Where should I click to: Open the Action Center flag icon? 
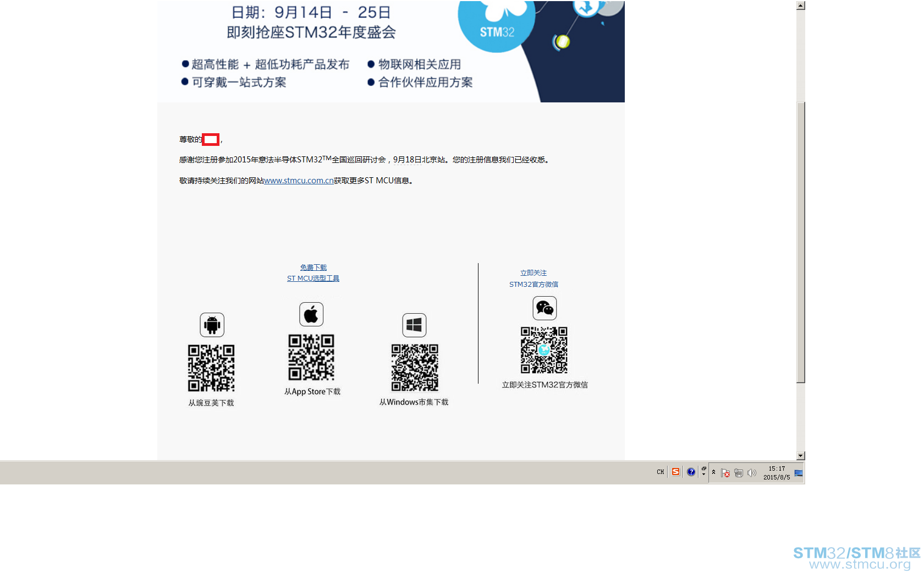[x=725, y=473]
